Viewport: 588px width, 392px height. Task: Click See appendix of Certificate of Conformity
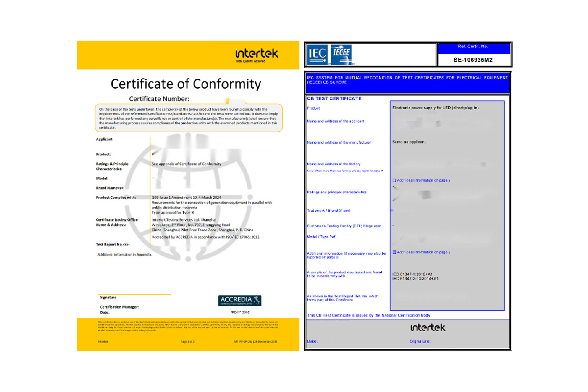(x=186, y=164)
